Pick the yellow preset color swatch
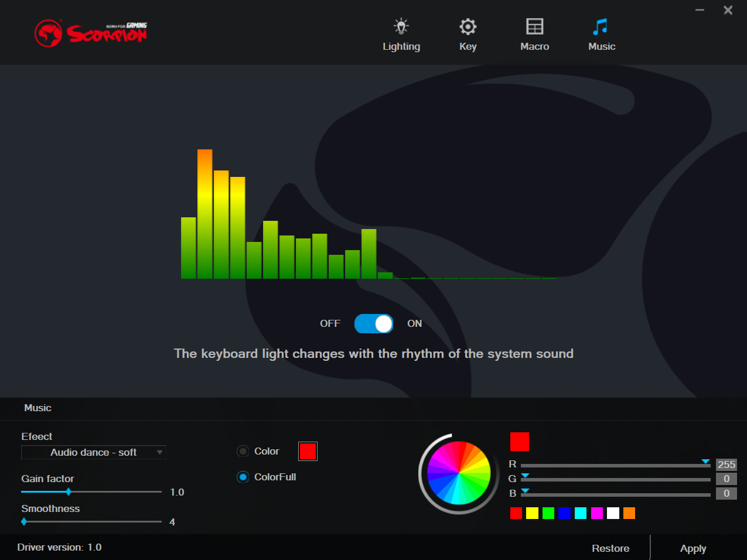This screenshot has width=747, height=560. [532, 513]
